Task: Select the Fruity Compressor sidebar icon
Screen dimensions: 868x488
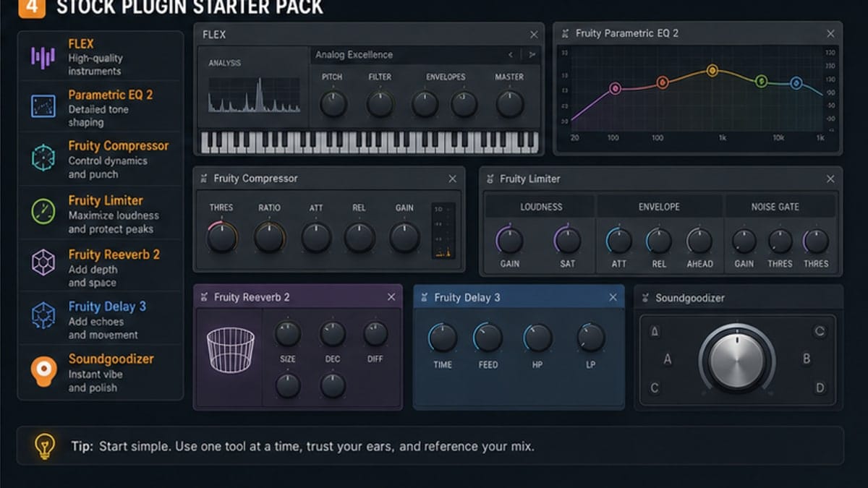Action: point(43,158)
